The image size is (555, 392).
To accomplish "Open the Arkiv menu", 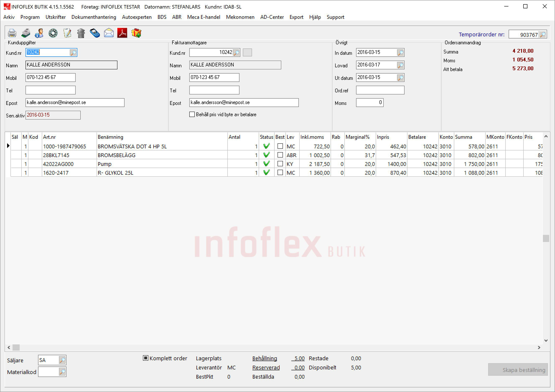I will (9, 17).
